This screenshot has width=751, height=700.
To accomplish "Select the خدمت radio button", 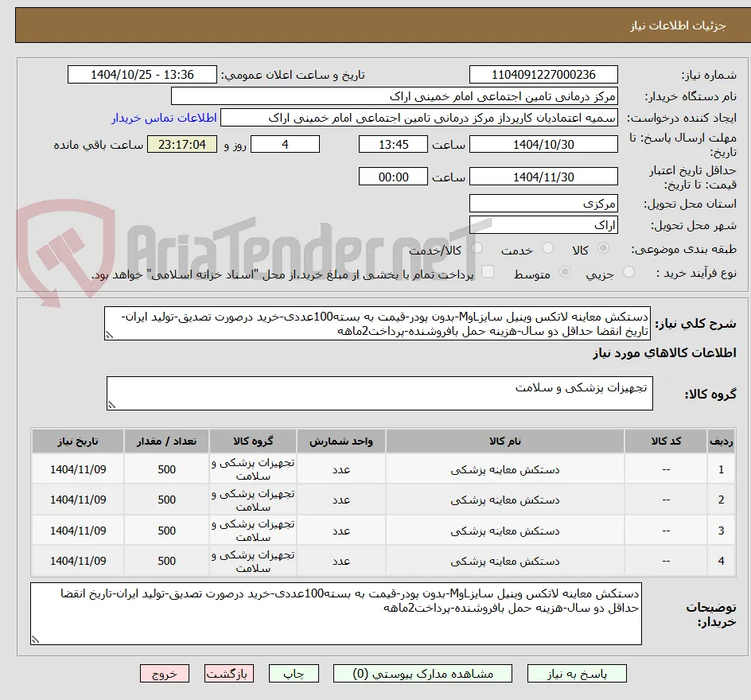I will coord(547,248).
